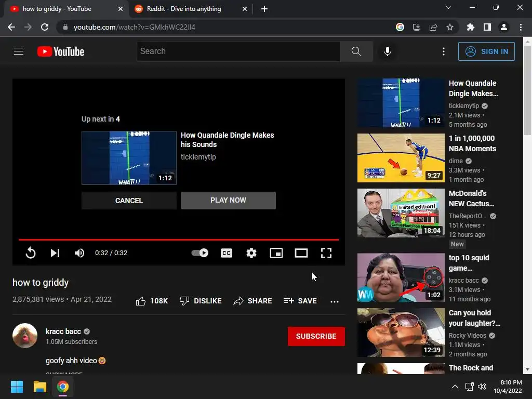Open the SHARE dialog

(253, 301)
